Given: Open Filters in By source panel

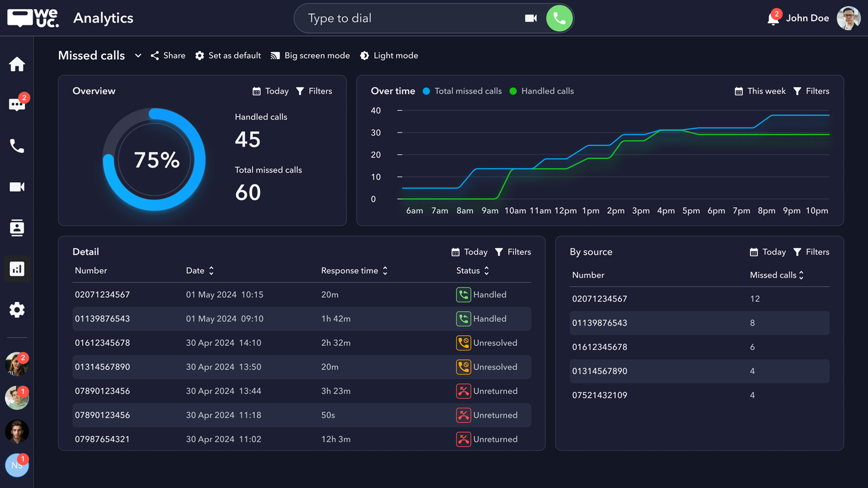Looking at the screenshot, I should [x=811, y=252].
